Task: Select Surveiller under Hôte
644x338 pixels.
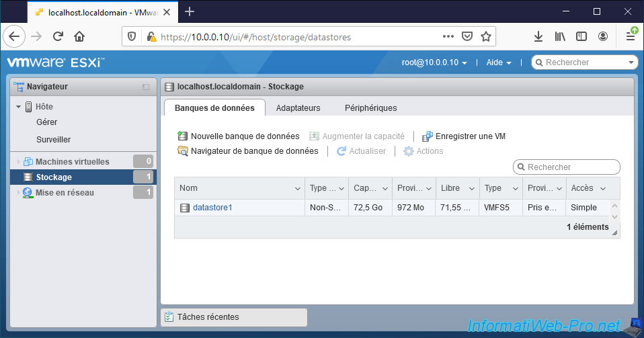Action: (x=53, y=140)
